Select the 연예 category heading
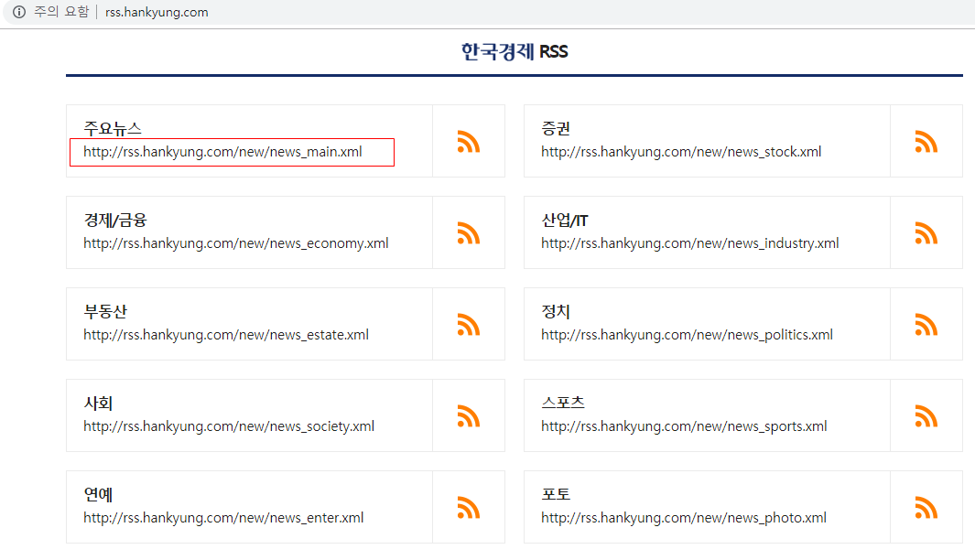 tap(98, 494)
